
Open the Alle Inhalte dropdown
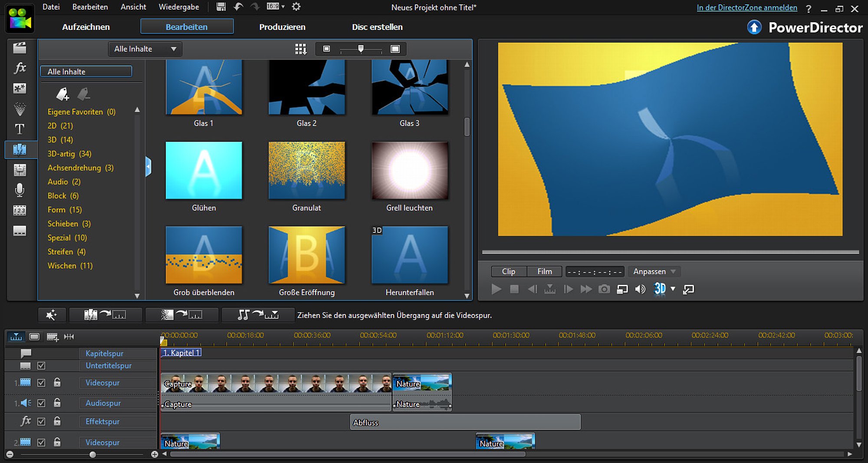tap(145, 49)
